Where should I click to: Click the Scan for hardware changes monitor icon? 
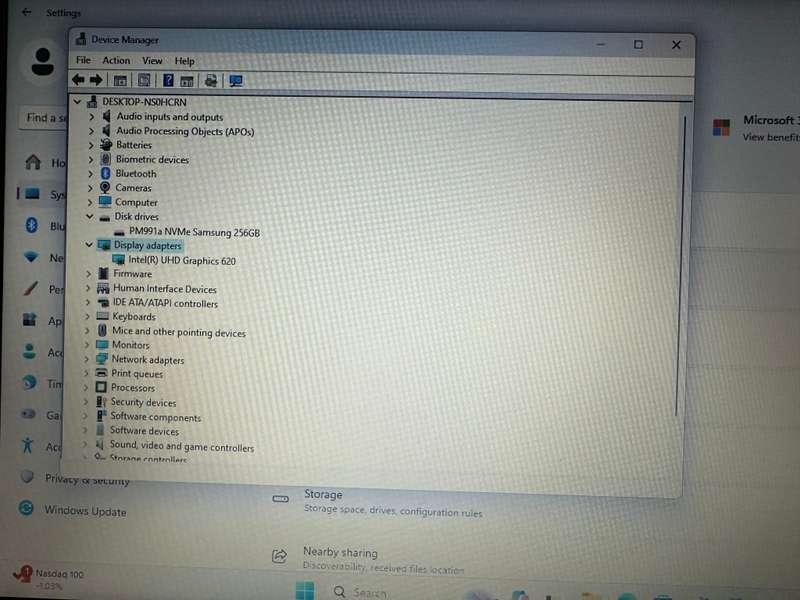[x=236, y=81]
